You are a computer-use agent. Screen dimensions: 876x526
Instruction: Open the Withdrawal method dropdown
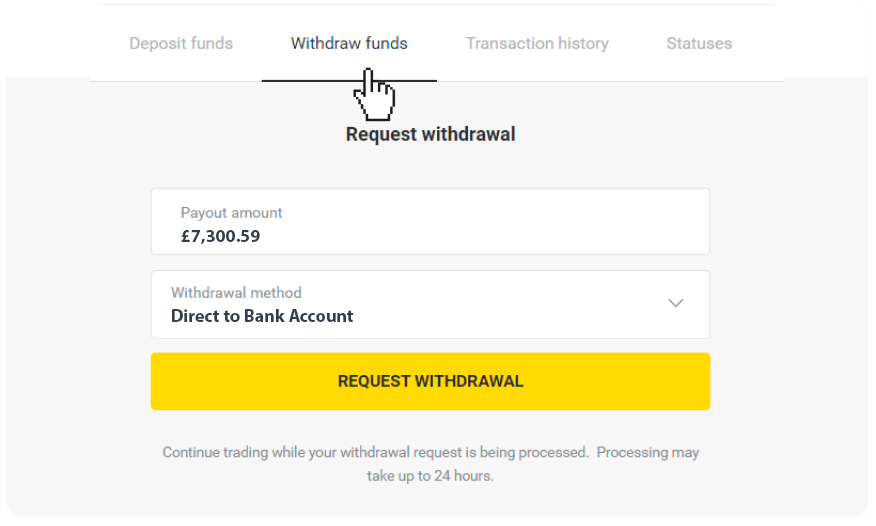(x=430, y=304)
